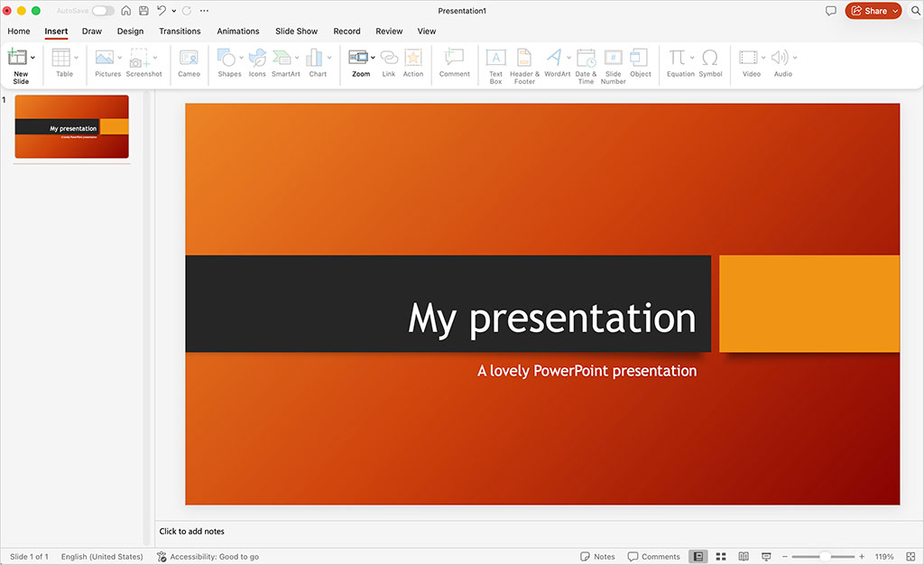
Task: Fit slide to current window
Action: 910,556
